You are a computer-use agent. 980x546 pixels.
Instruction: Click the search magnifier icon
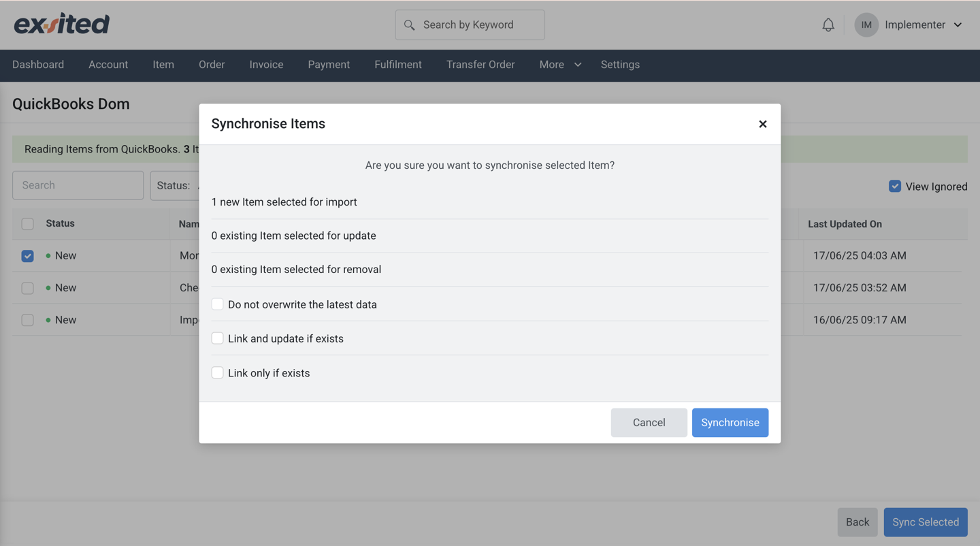409,25
